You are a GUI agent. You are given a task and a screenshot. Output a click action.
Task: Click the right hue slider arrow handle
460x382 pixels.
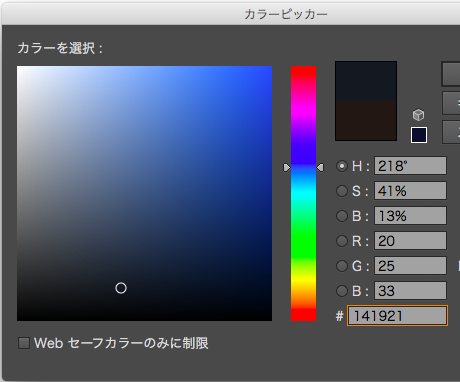click(x=320, y=168)
